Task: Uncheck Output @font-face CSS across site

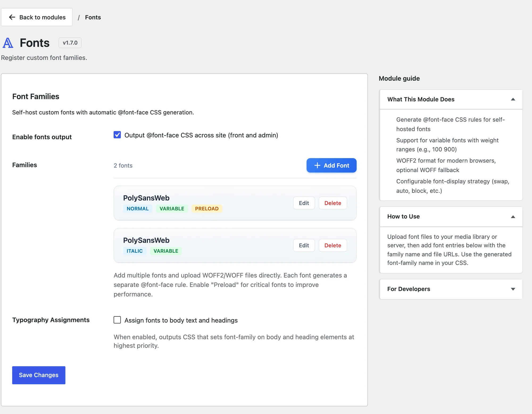Action: [x=117, y=135]
